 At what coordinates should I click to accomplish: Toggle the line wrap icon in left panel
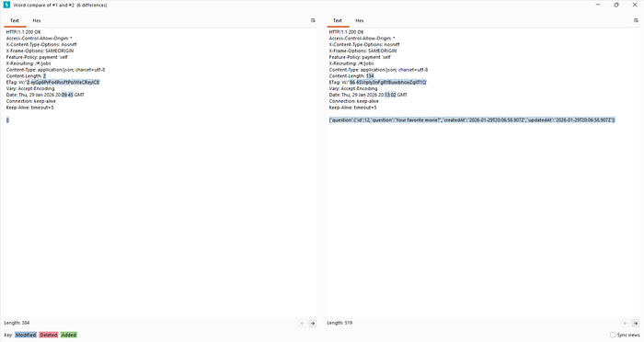pos(313,20)
